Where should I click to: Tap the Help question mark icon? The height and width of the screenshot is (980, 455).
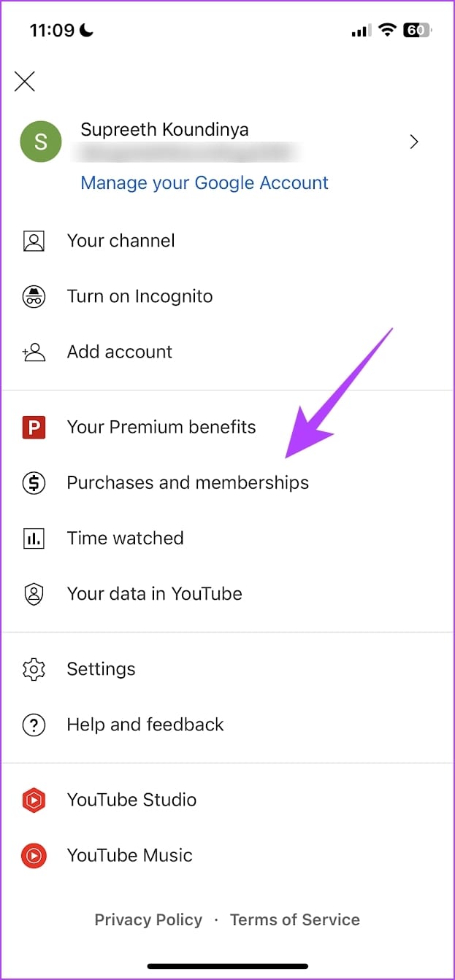tap(34, 725)
